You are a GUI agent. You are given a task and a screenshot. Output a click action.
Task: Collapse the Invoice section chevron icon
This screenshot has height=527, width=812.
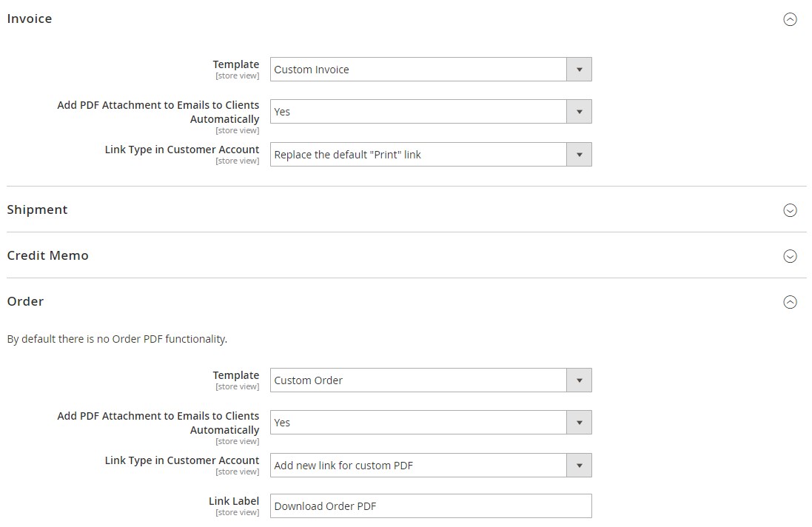coord(790,20)
